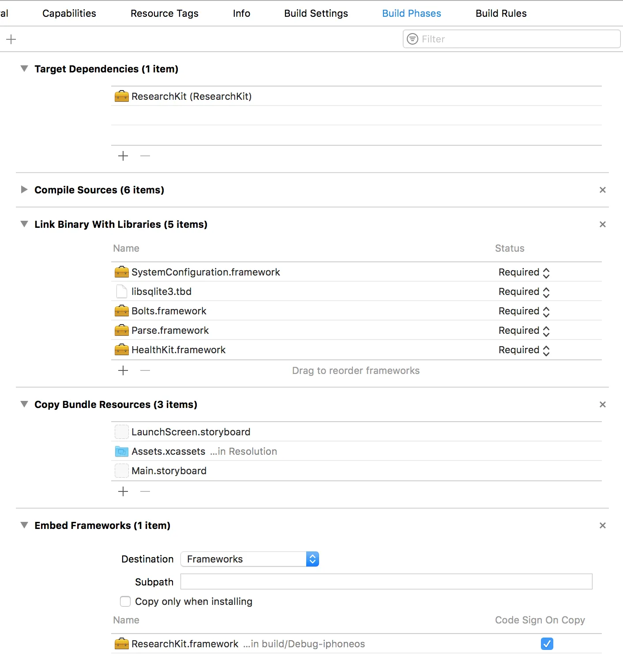Remove library using minus icon under Link Binary
This screenshot has width=623, height=672.
coord(145,370)
